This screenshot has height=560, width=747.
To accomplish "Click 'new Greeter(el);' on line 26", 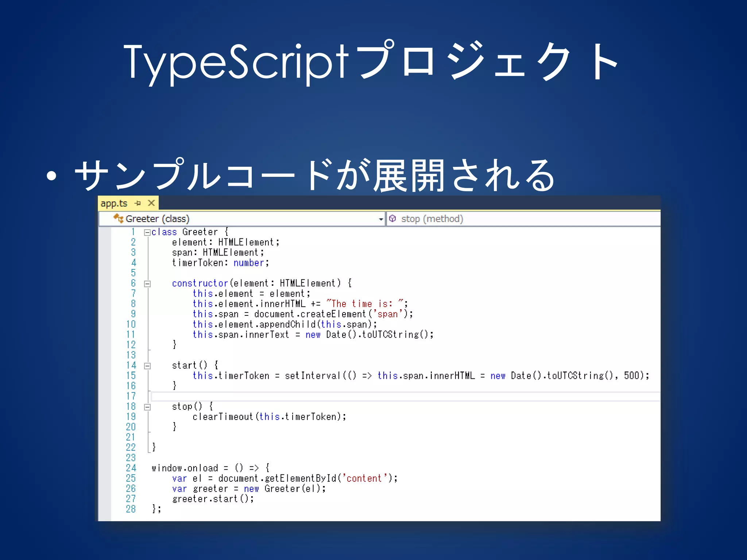I will tap(285, 488).
